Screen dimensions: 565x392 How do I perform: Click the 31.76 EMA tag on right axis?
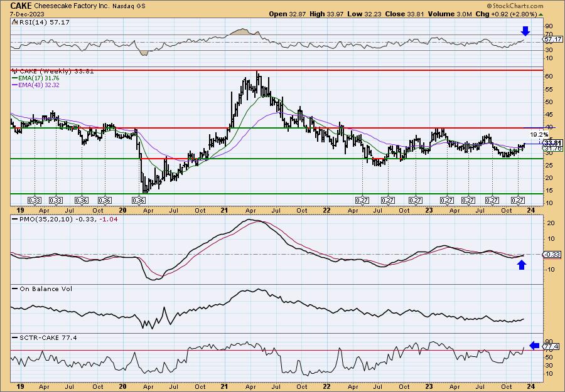(x=552, y=148)
